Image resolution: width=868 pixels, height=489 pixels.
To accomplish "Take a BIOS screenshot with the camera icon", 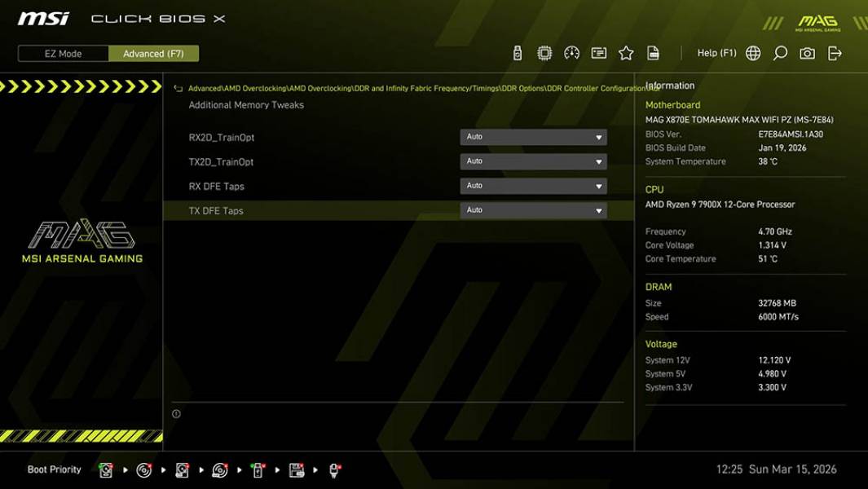I will [x=807, y=52].
